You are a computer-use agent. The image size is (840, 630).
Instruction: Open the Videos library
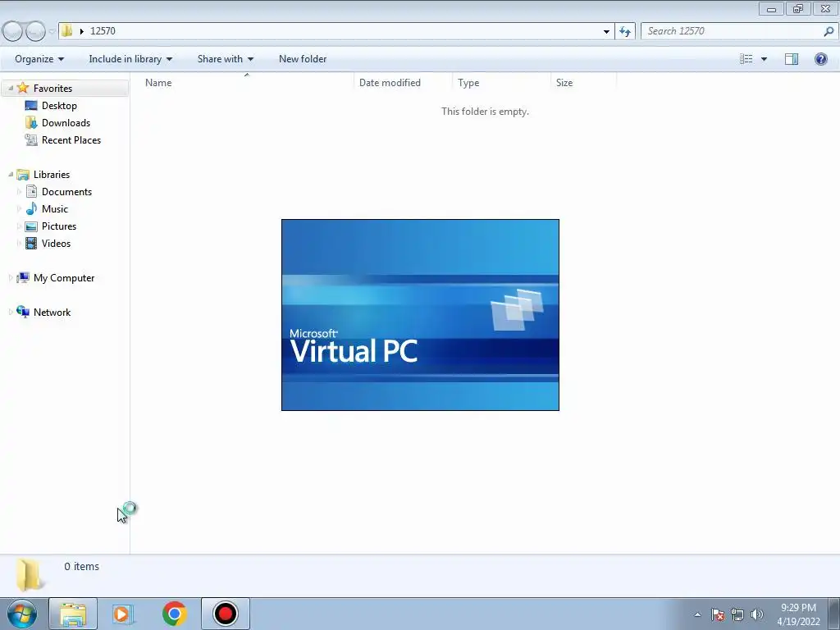pyautogui.click(x=56, y=243)
